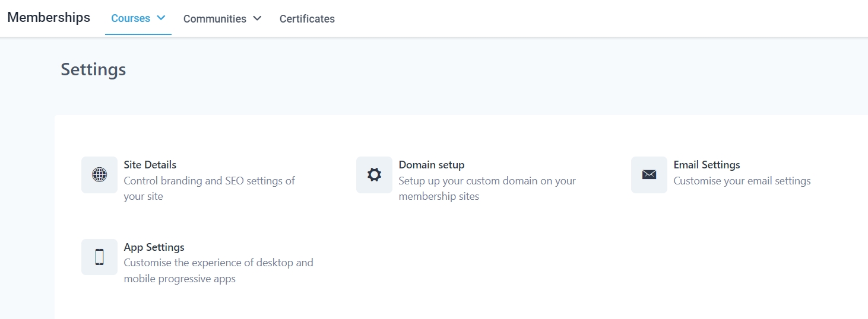The image size is (868, 319).
Task: Click the globe icon for Site Details
Action: [99, 175]
